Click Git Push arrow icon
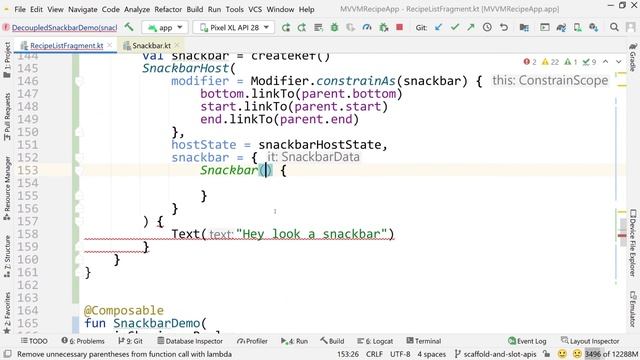Screen dimensions: 640x360 click(471, 27)
